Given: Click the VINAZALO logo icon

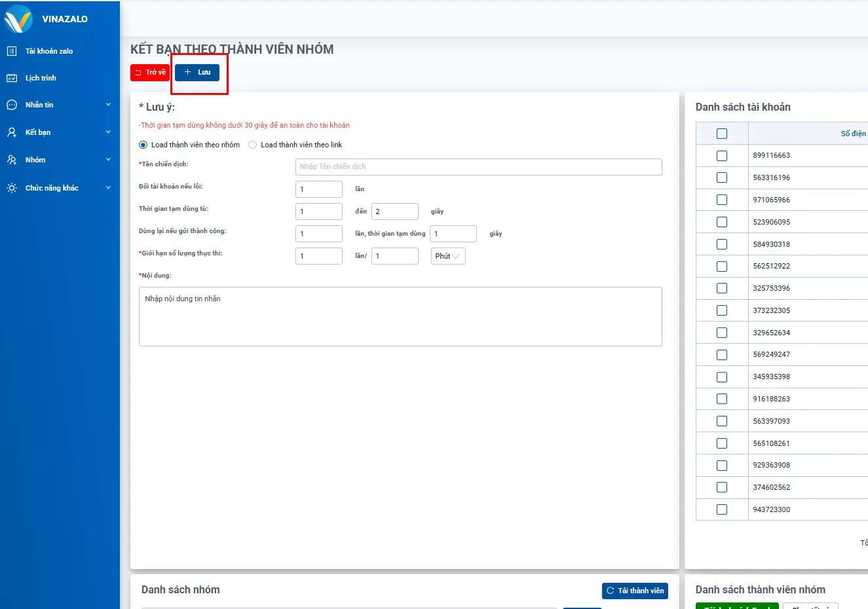Looking at the screenshot, I should [x=18, y=19].
